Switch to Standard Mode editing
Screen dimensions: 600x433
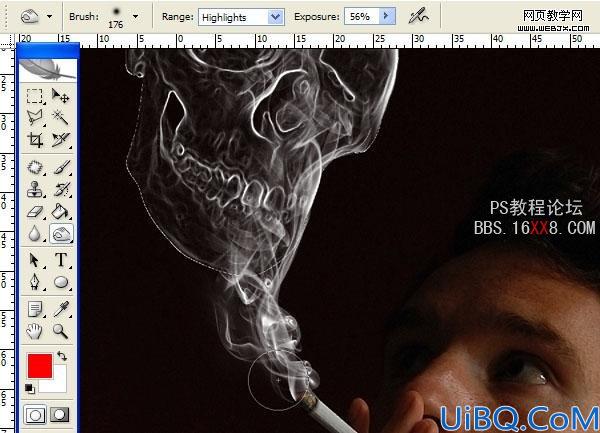pyautogui.click(x=35, y=415)
